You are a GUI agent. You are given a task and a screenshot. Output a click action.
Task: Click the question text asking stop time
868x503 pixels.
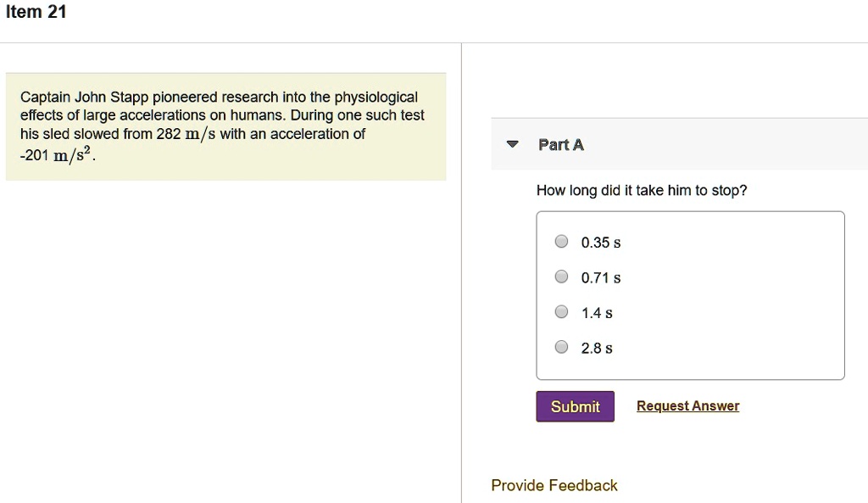coord(640,190)
